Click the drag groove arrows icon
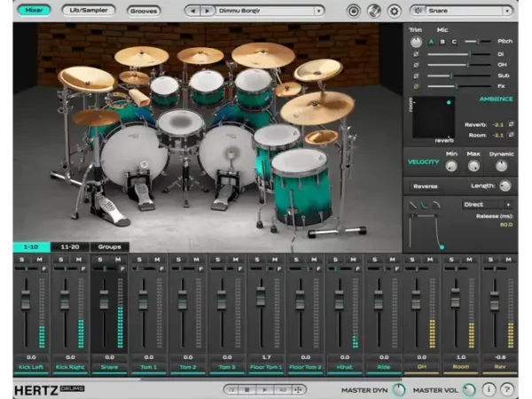The image size is (532, 399). pos(298,390)
